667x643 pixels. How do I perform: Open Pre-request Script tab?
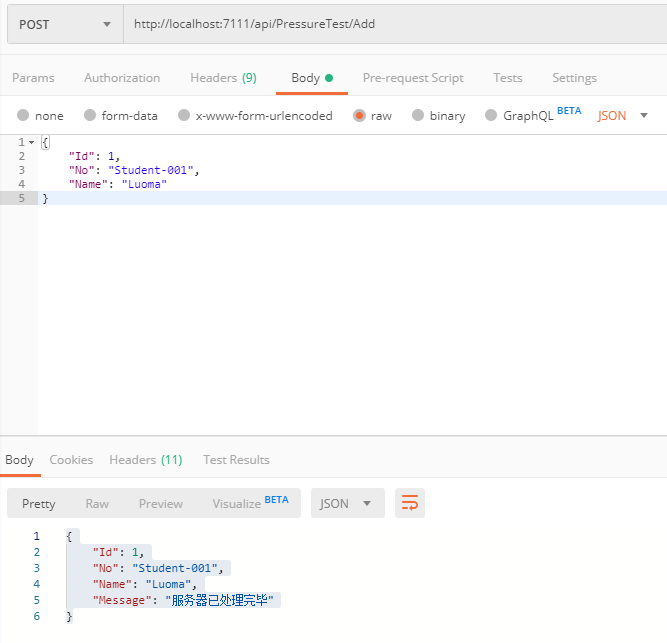(x=413, y=78)
